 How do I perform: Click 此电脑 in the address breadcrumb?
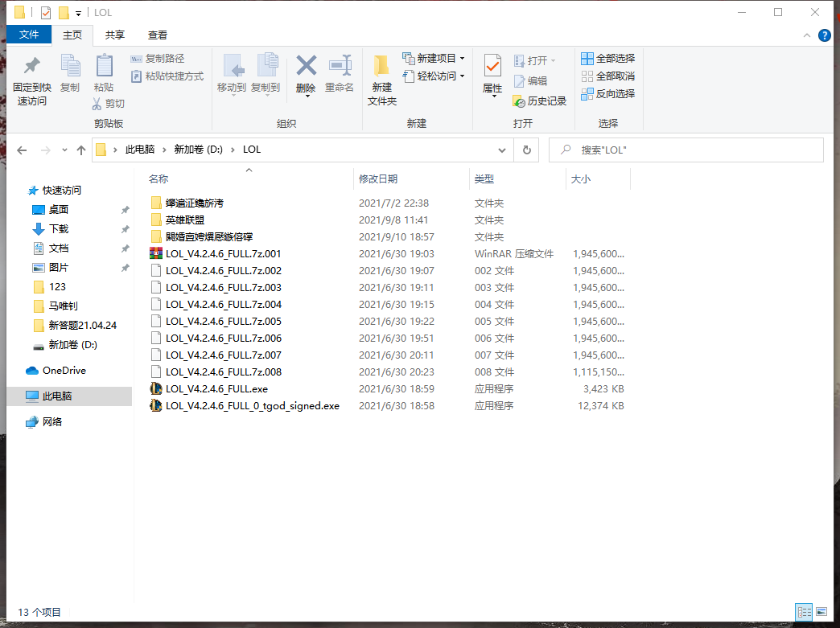140,150
